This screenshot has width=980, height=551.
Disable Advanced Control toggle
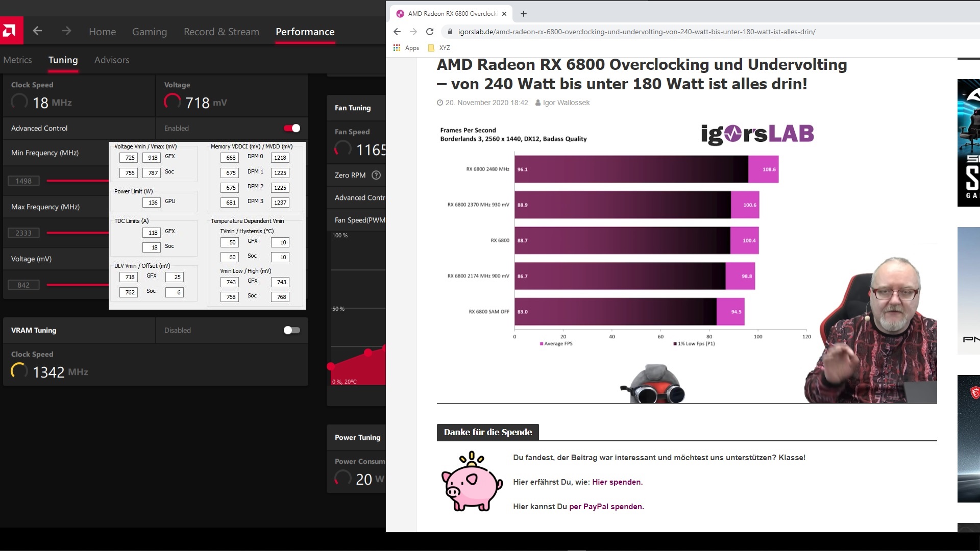pos(292,128)
